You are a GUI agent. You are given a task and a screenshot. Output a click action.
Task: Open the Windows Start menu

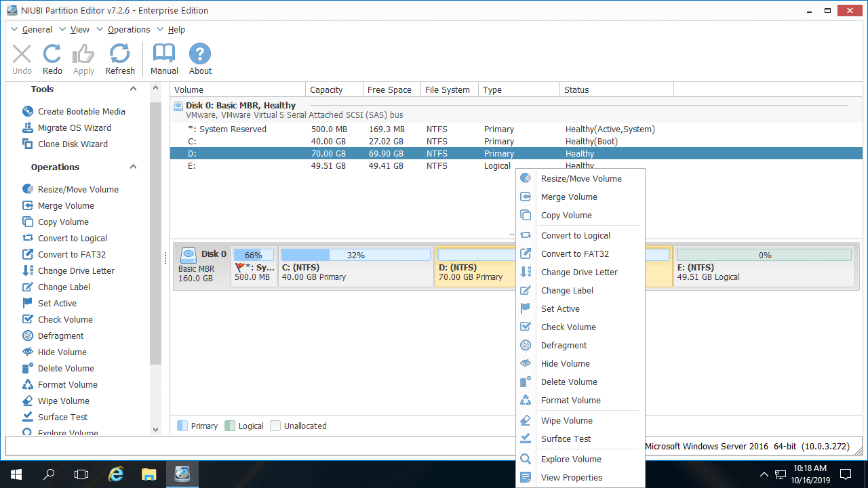coord(16,474)
